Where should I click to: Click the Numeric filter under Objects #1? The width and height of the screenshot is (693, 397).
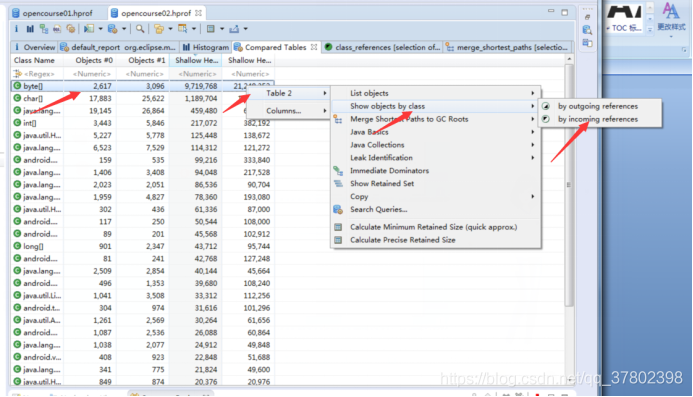143,74
